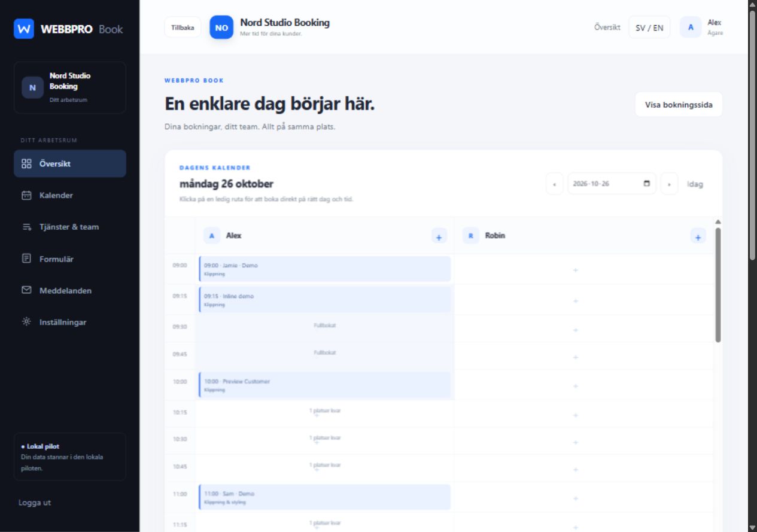Click the Inställningar gear icon
Screen dimensions: 757x532
(x=26, y=321)
